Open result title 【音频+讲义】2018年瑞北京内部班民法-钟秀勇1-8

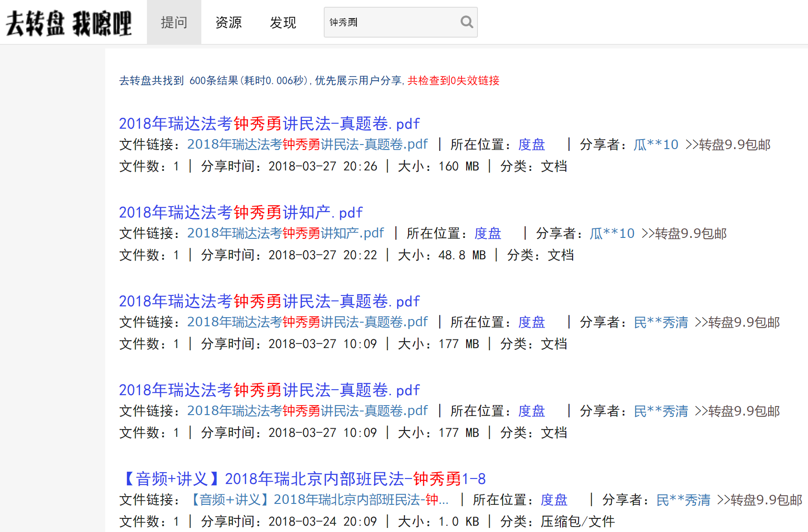point(302,479)
